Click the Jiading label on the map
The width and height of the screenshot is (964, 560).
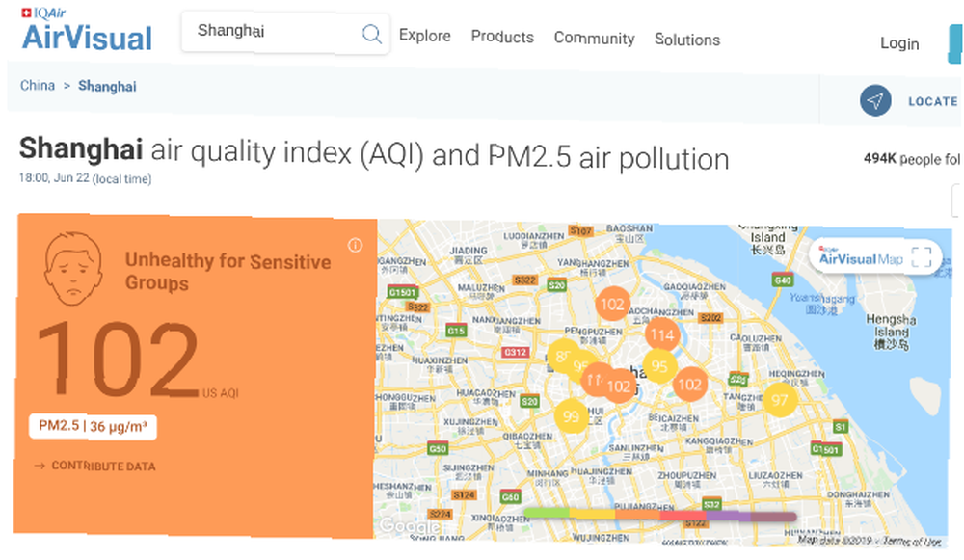click(x=469, y=254)
